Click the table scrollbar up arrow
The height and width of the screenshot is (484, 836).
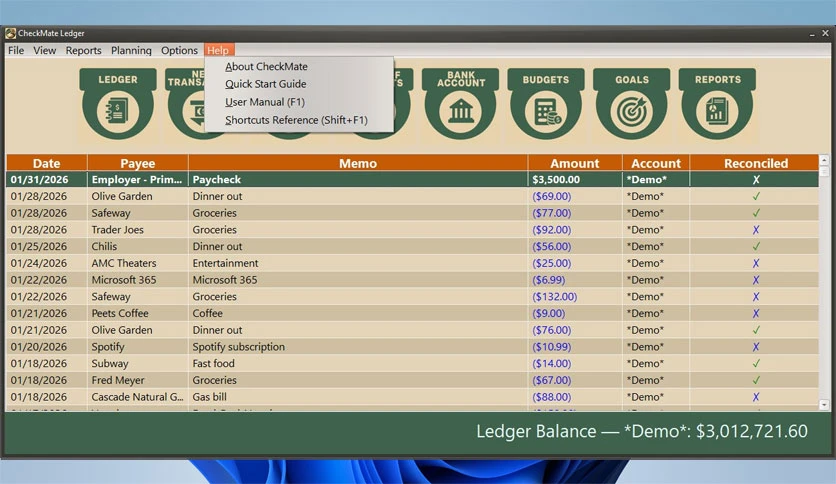824,160
